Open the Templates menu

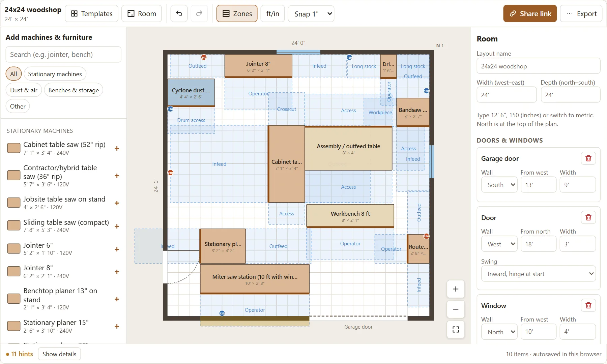point(92,13)
